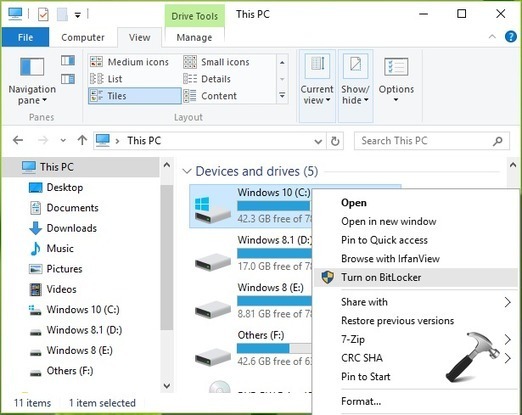Open Help question mark icon
Image resolution: width=522 pixels, height=415 pixels.
click(x=511, y=37)
